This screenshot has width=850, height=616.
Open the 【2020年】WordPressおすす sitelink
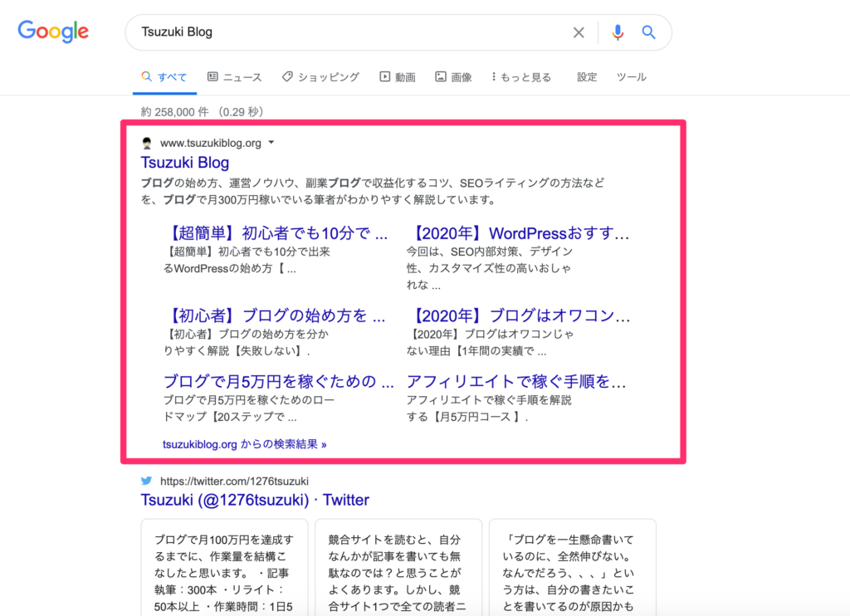click(x=518, y=233)
